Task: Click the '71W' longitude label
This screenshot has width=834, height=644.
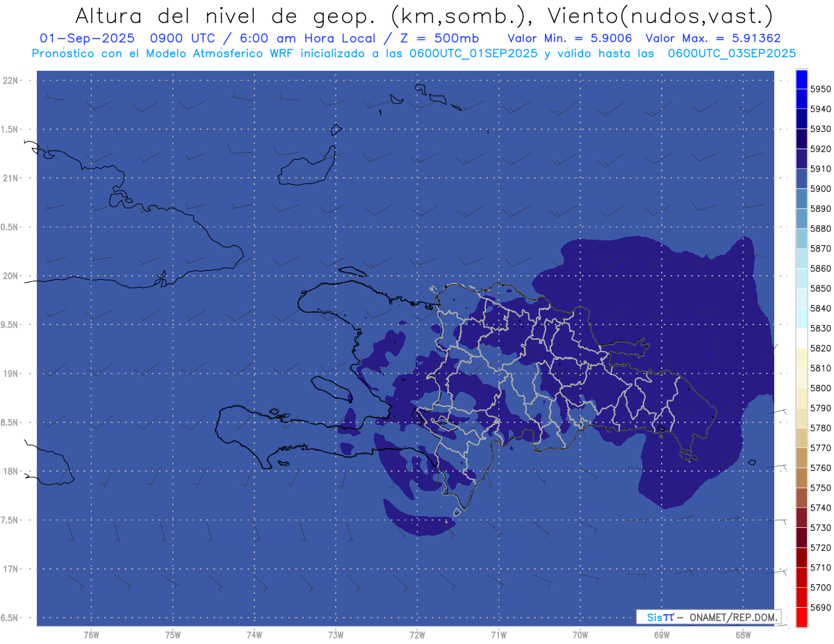Action: [498, 635]
